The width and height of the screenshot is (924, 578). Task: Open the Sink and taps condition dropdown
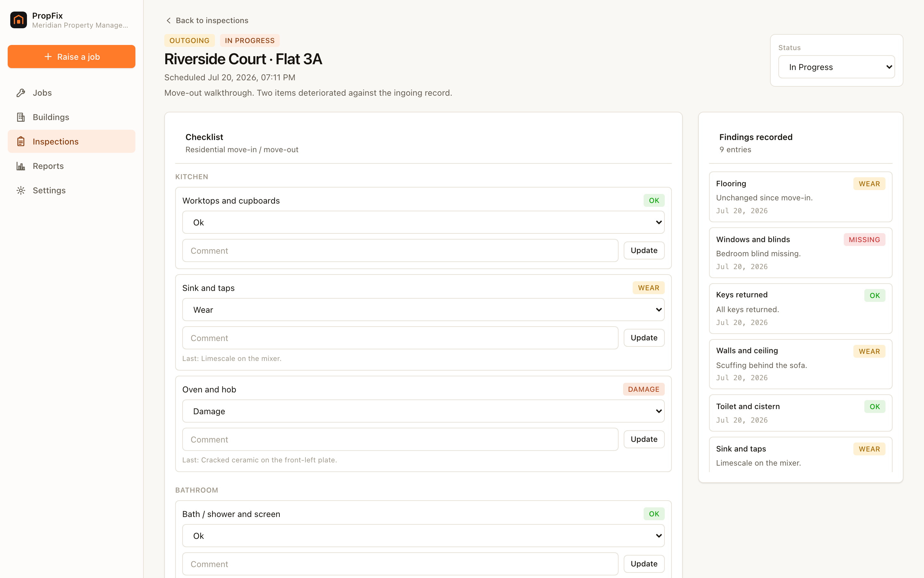click(x=423, y=310)
